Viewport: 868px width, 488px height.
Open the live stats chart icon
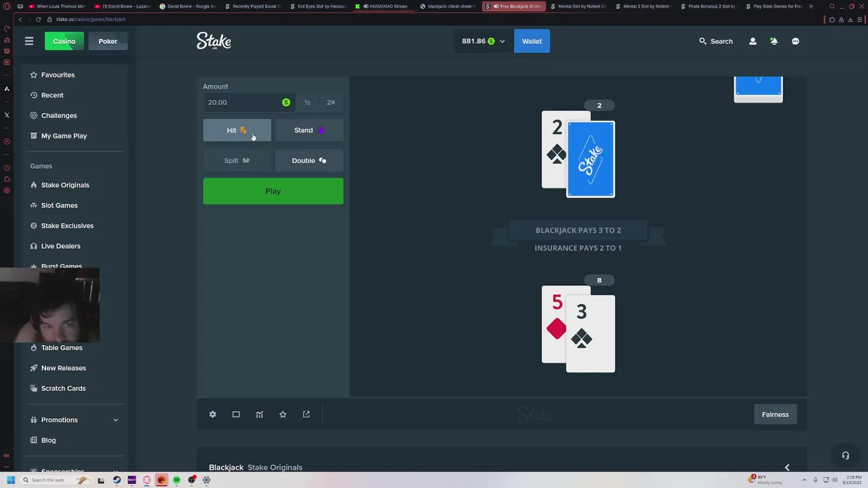click(x=259, y=414)
